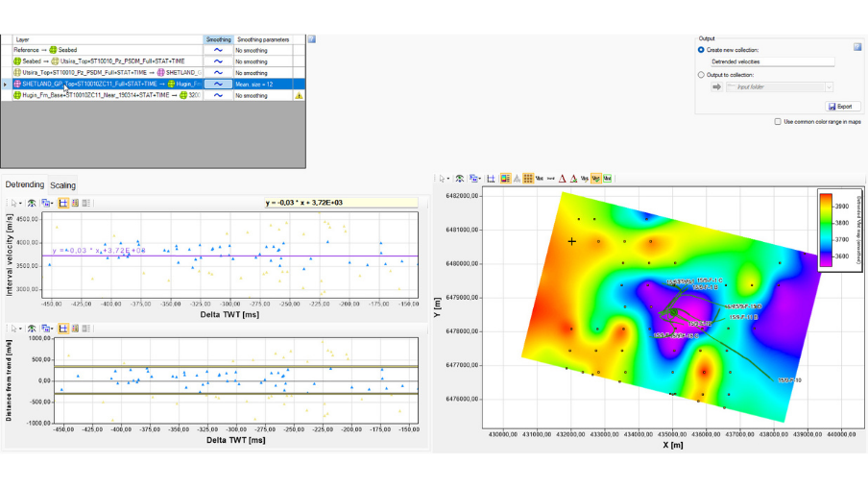Click view-all eye icon in lower crossplot toolbar
This screenshot has height=488, width=868.
pos(32,329)
